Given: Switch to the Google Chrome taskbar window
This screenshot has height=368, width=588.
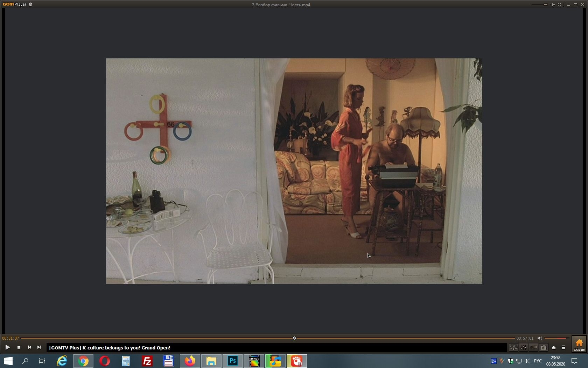Looking at the screenshot, I should click(83, 361).
